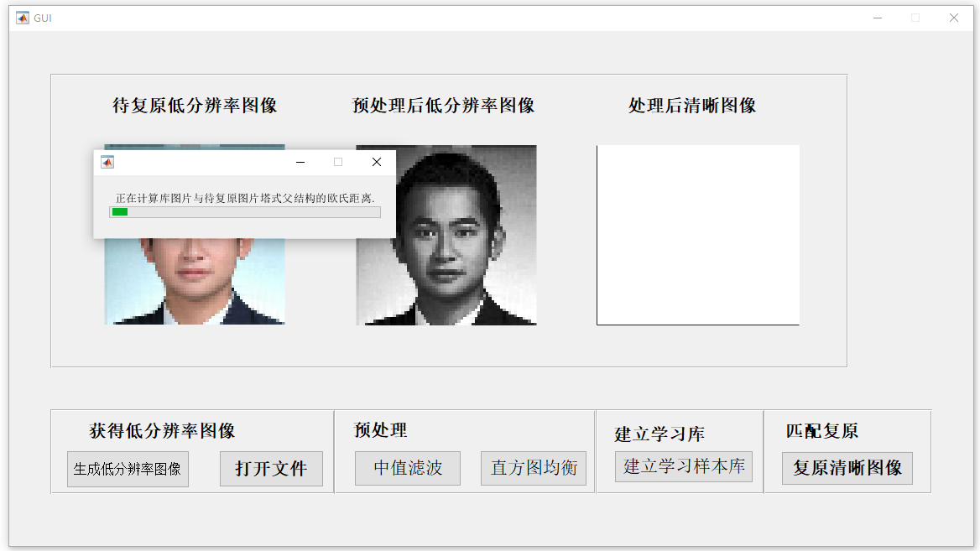Click the 生成低分辨率图像 button
The width and height of the screenshot is (980, 551).
click(x=128, y=469)
